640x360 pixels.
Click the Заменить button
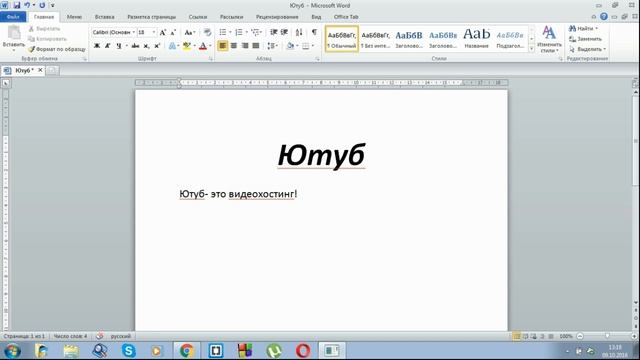(x=586, y=39)
